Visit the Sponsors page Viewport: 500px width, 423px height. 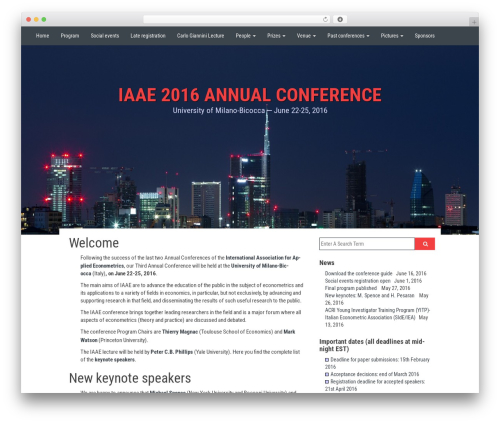click(x=425, y=36)
